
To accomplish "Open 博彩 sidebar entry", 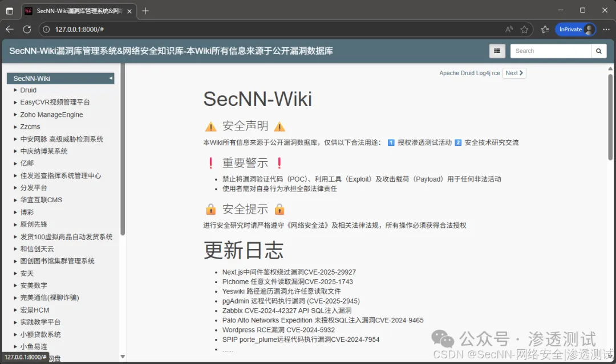I will click(x=27, y=212).
